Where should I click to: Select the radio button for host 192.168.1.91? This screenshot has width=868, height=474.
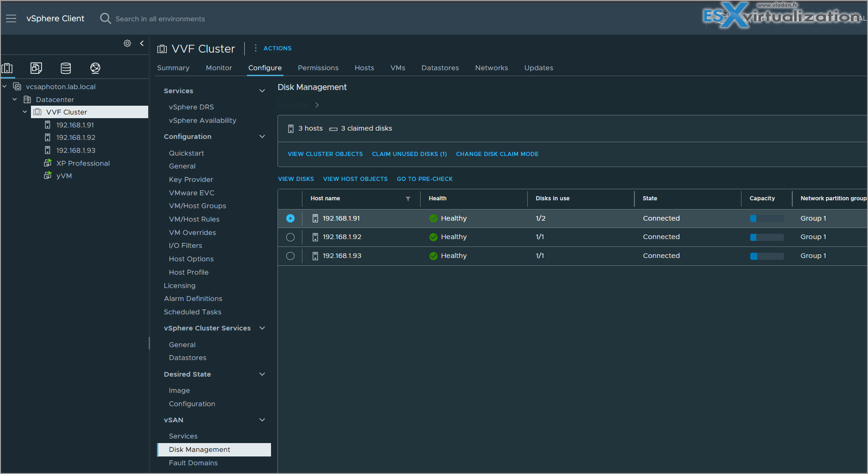[290, 218]
